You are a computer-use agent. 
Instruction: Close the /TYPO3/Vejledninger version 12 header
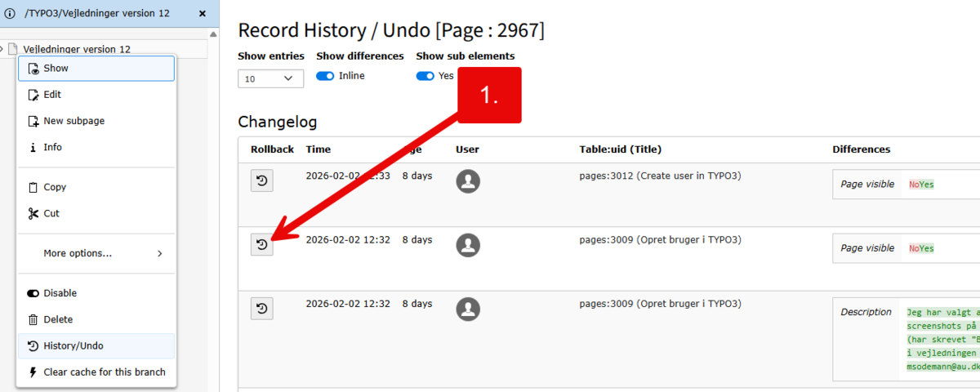point(203,14)
